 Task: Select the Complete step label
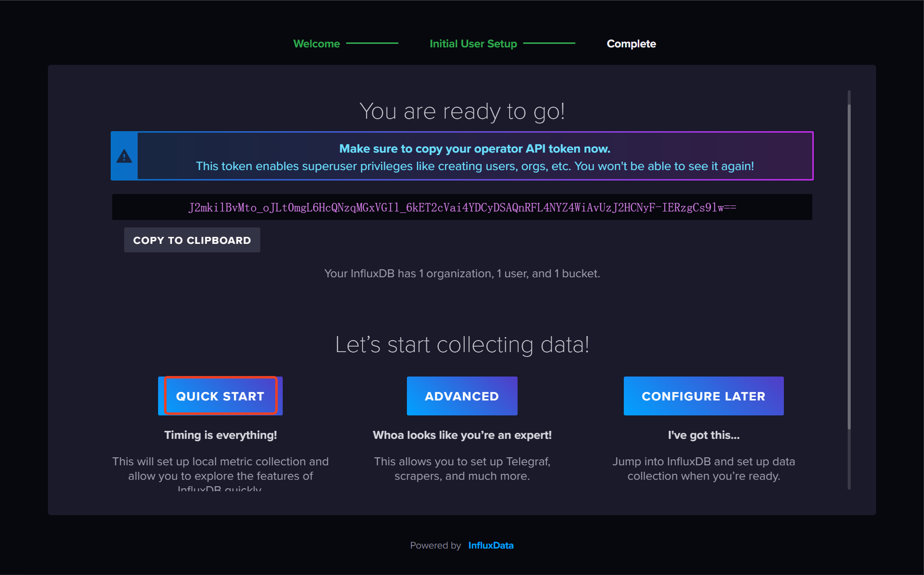[x=631, y=43]
